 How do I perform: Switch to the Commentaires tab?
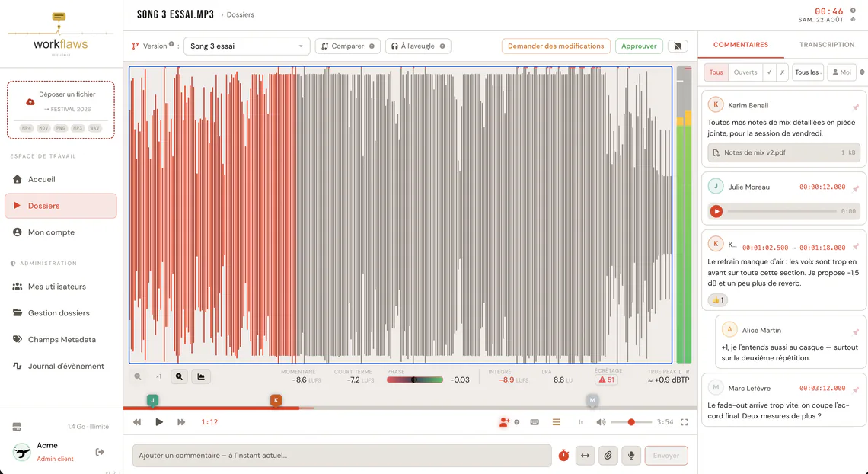(741, 45)
